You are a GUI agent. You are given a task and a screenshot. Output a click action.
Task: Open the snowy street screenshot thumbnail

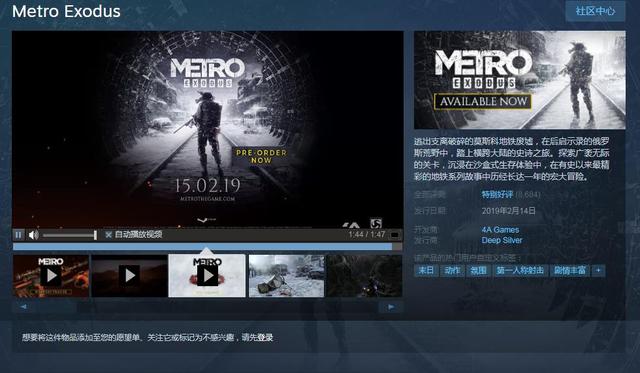(287, 275)
